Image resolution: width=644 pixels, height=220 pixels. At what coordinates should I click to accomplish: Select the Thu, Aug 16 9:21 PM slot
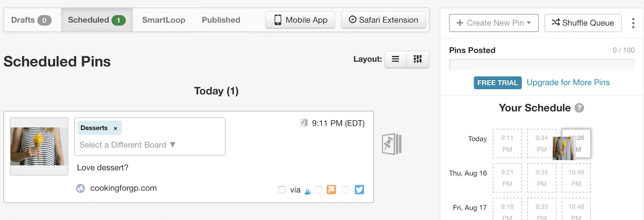(x=507, y=178)
